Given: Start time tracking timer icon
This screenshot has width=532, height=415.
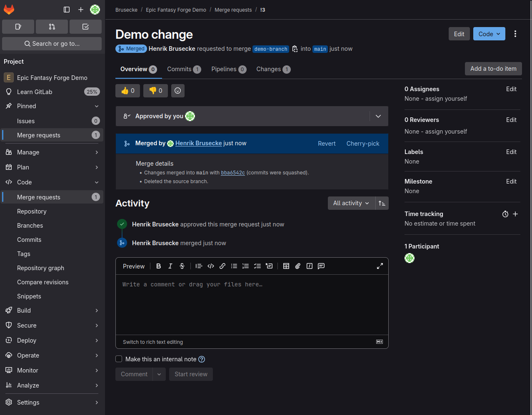Looking at the screenshot, I should tap(505, 214).
